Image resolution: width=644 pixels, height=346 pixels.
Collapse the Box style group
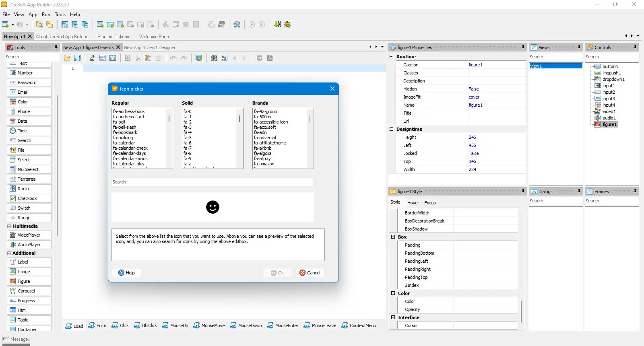[393, 237]
